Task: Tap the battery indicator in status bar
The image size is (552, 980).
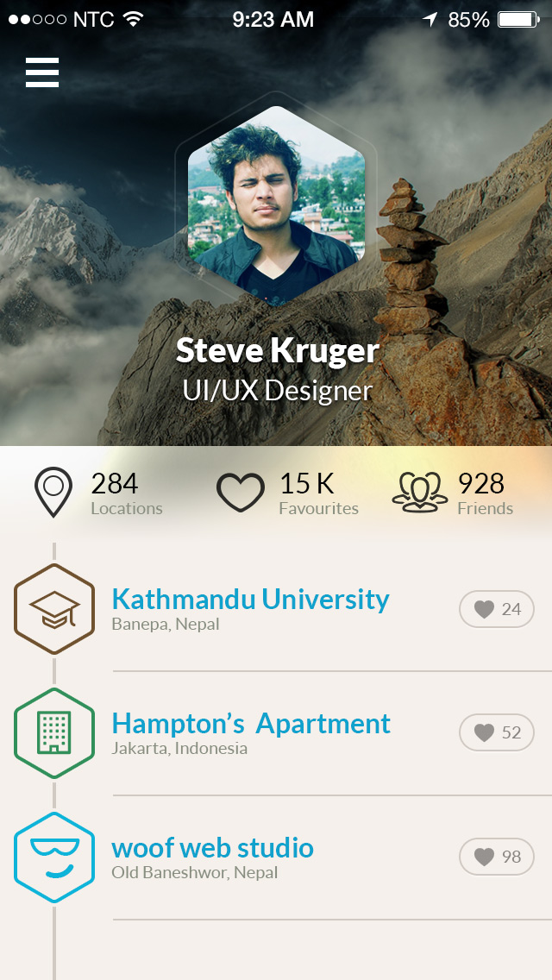Action: (519, 20)
